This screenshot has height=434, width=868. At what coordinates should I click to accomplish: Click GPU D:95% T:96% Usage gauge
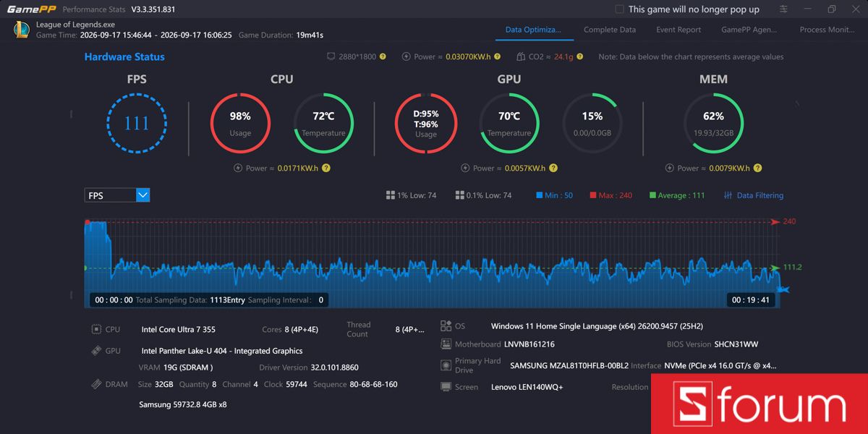(x=425, y=123)
